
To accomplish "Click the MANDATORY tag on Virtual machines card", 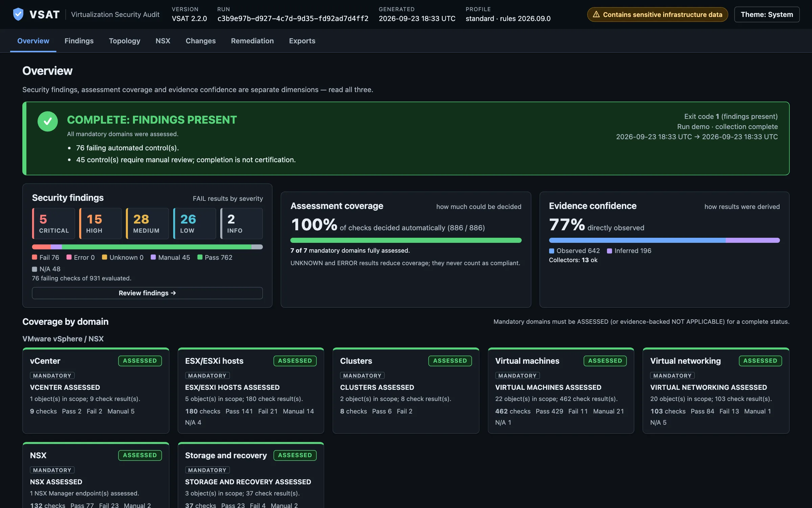I will pos(517,376).
